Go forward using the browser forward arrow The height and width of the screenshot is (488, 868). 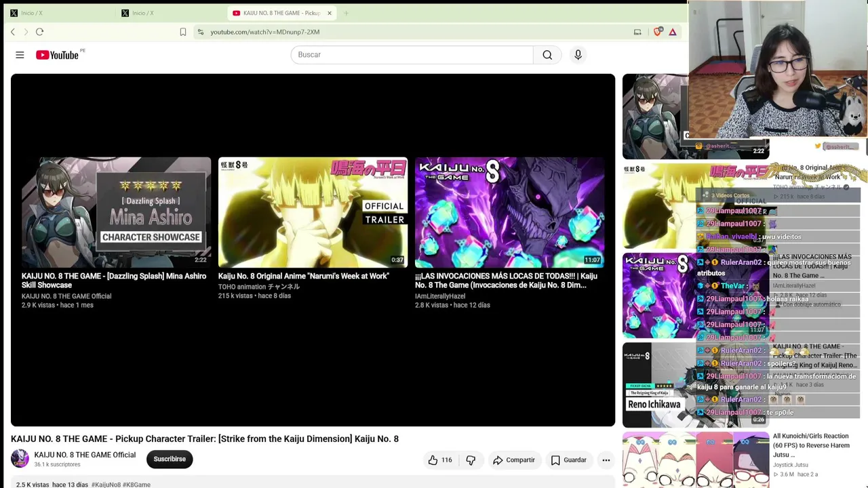tap(26, 32)
